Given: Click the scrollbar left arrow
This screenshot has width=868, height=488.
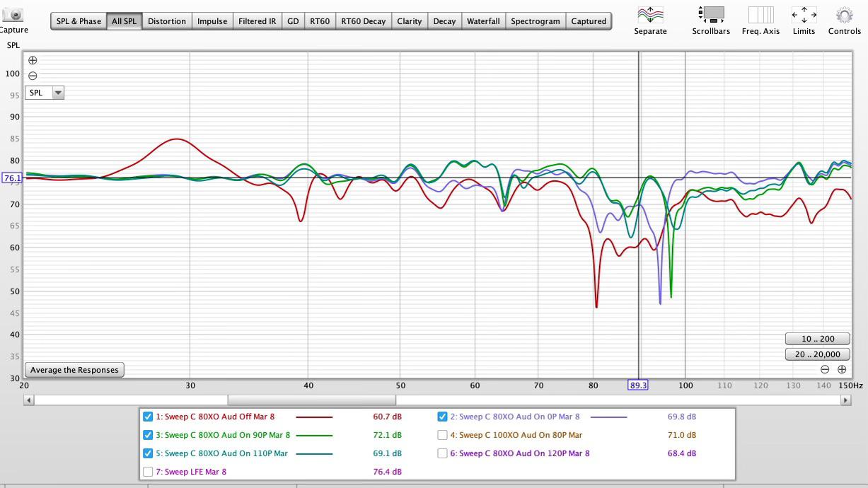Looking at the screenshot, I should [x=29, y=400].
